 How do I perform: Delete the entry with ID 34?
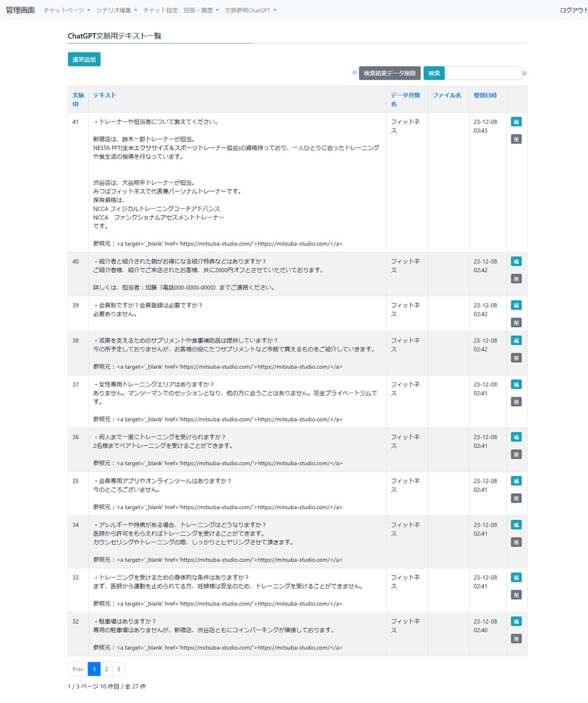(516, 542)
